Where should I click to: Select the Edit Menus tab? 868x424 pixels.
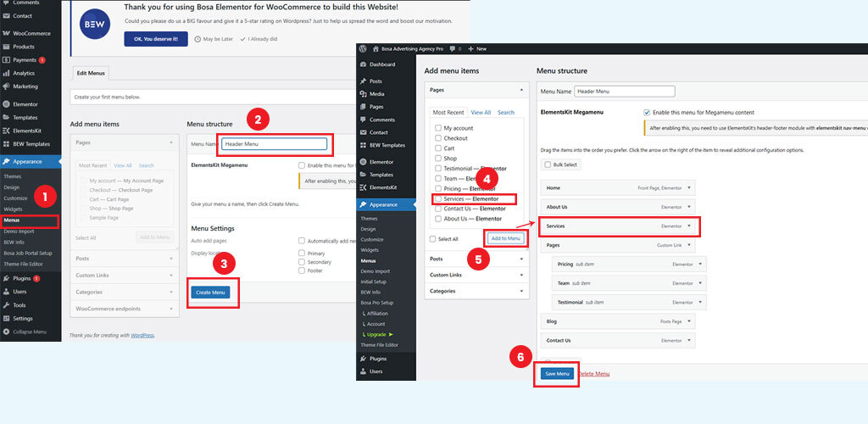tap(90, 73)
